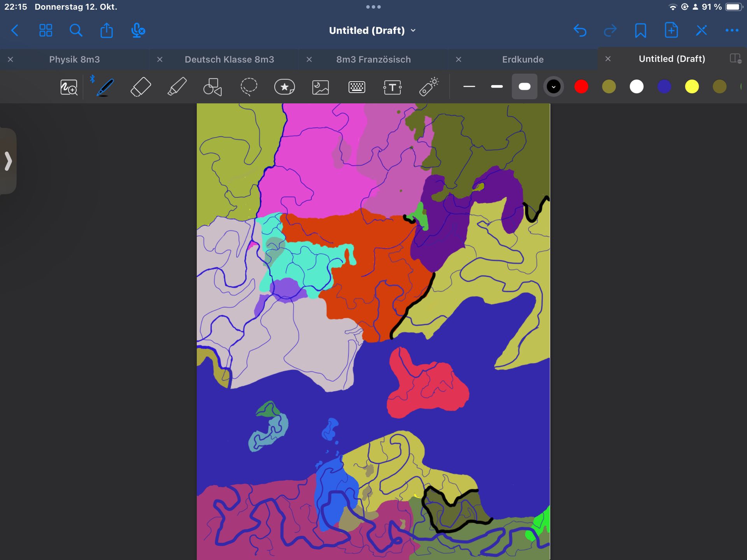Expand the left side panel handle
This screenshot has height=560, width=747.
[8, 161]
